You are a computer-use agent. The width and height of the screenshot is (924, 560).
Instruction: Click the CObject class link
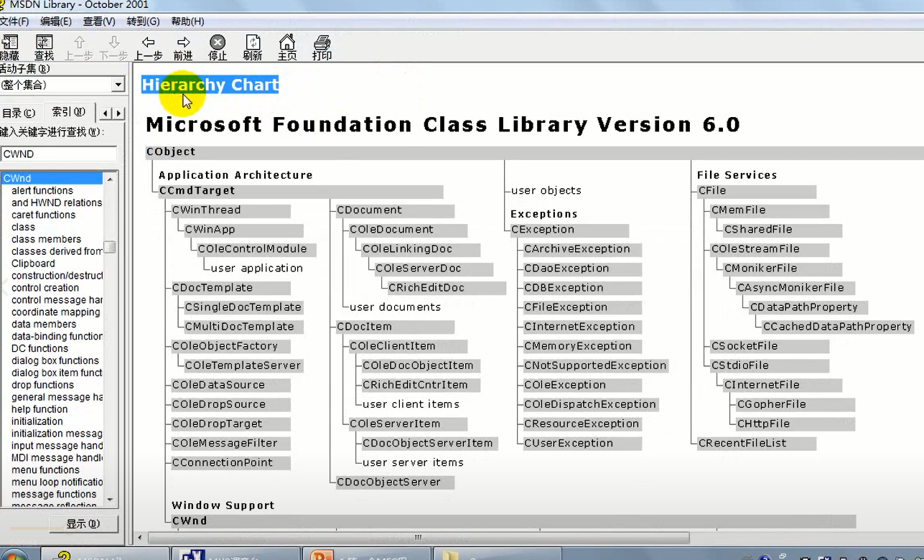(171, 151)
